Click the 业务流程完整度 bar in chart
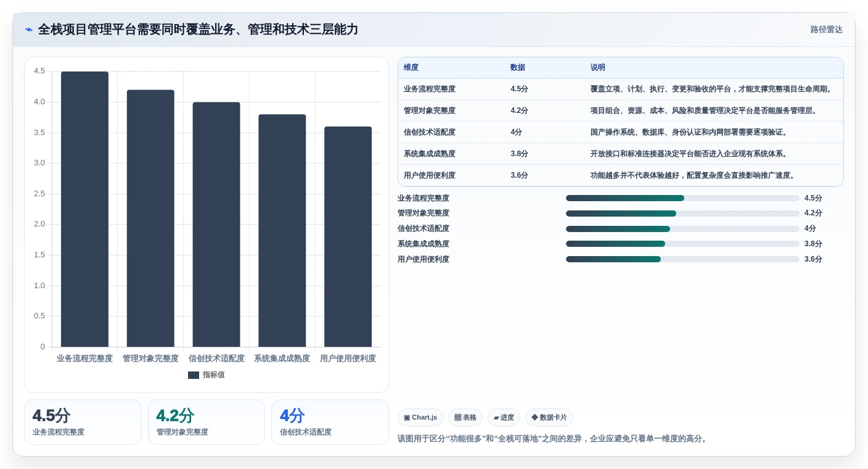868x469 pixels. [84, 209]
